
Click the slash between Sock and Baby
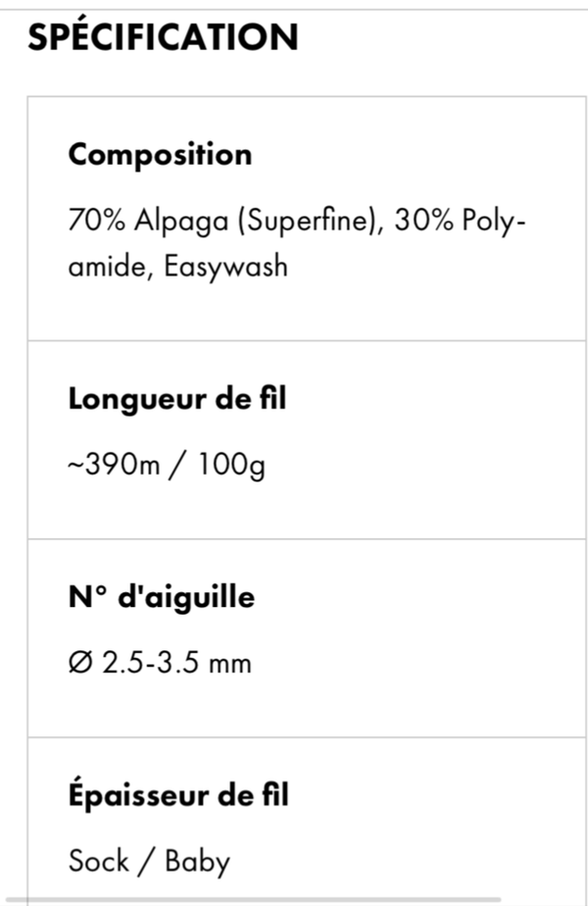coord(146,861)
